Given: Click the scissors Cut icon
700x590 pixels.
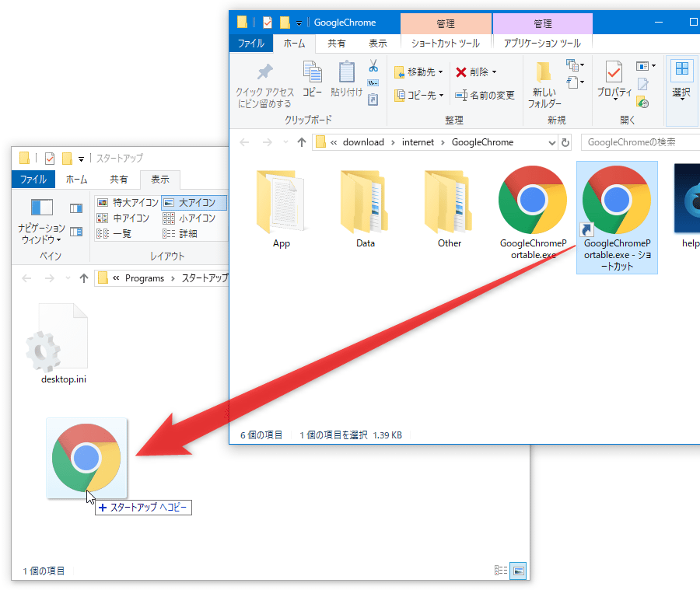Looking at the screenshot, I should [373, 66].
